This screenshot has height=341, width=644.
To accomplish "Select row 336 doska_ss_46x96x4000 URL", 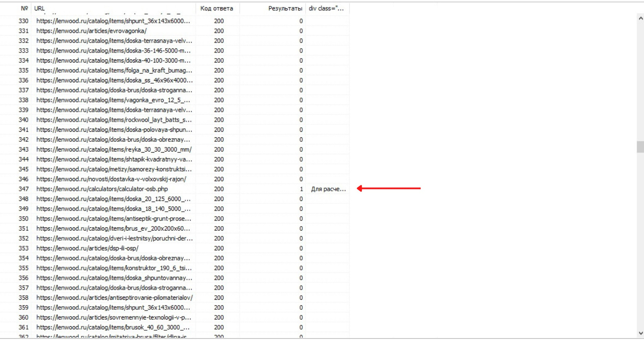I will coord(115,80).
